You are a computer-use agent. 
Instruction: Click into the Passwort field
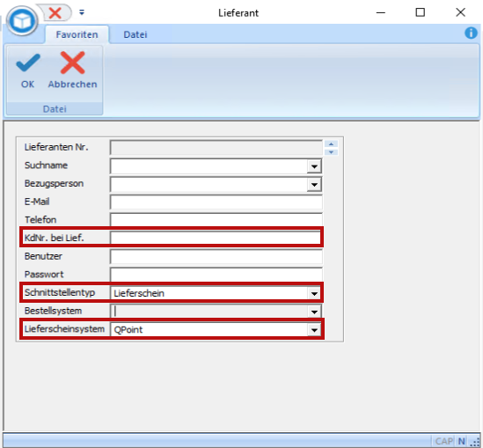216,275
